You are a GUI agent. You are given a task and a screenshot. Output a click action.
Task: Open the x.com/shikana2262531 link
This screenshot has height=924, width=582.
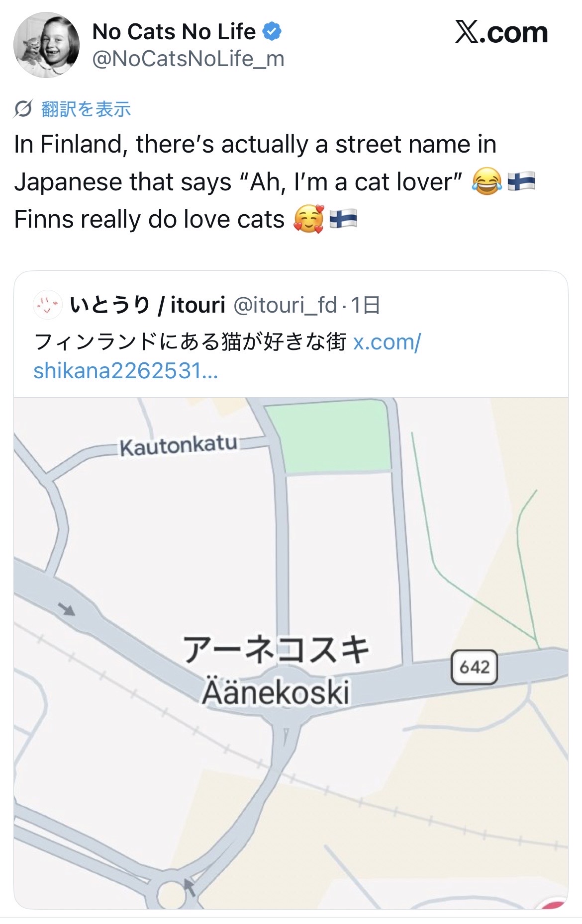[x=226, y=356]
